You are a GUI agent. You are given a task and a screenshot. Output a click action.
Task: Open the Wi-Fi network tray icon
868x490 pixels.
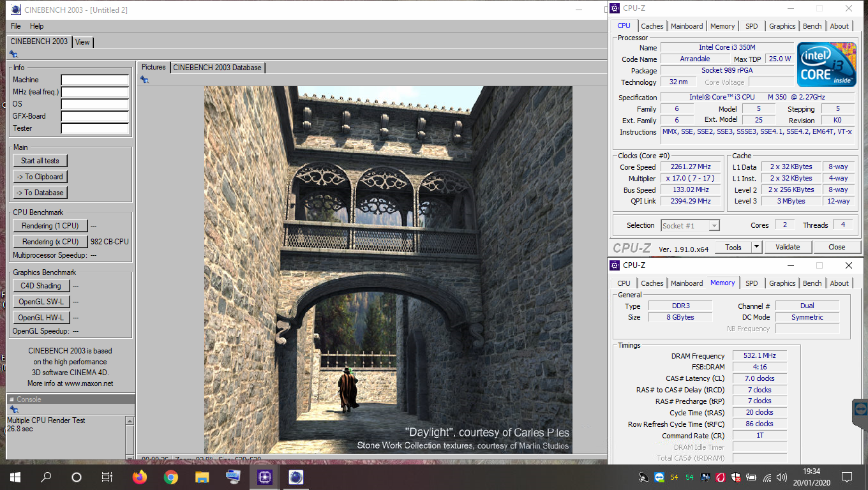[767, 477]
